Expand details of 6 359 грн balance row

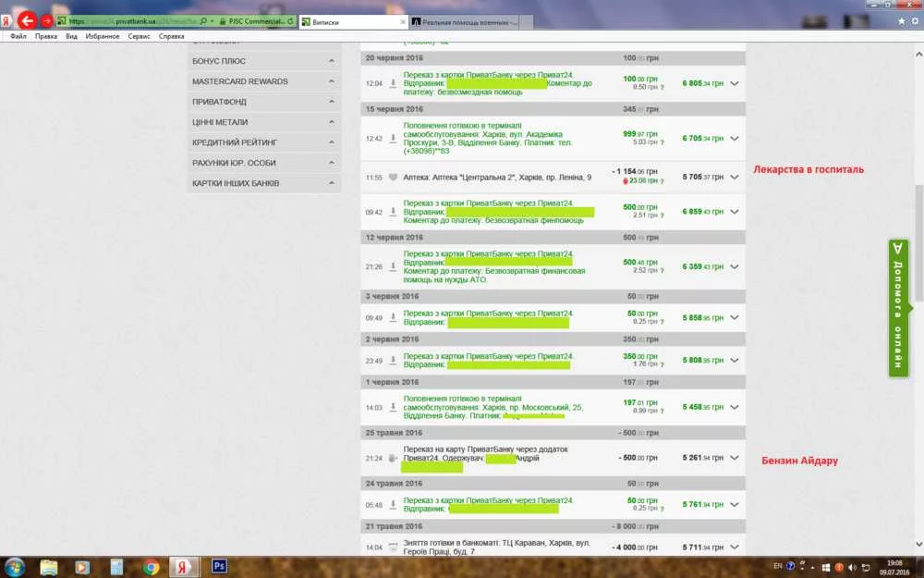coord(735,266)
